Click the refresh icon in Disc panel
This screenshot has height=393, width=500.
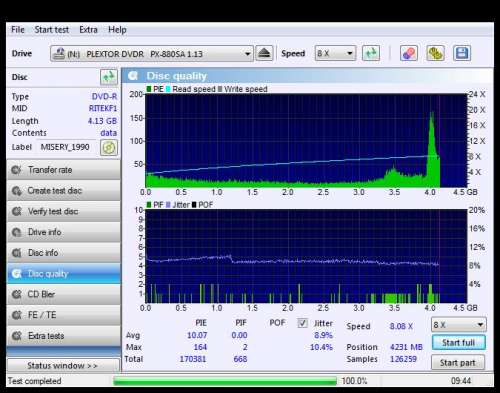(x=109, y=77)
